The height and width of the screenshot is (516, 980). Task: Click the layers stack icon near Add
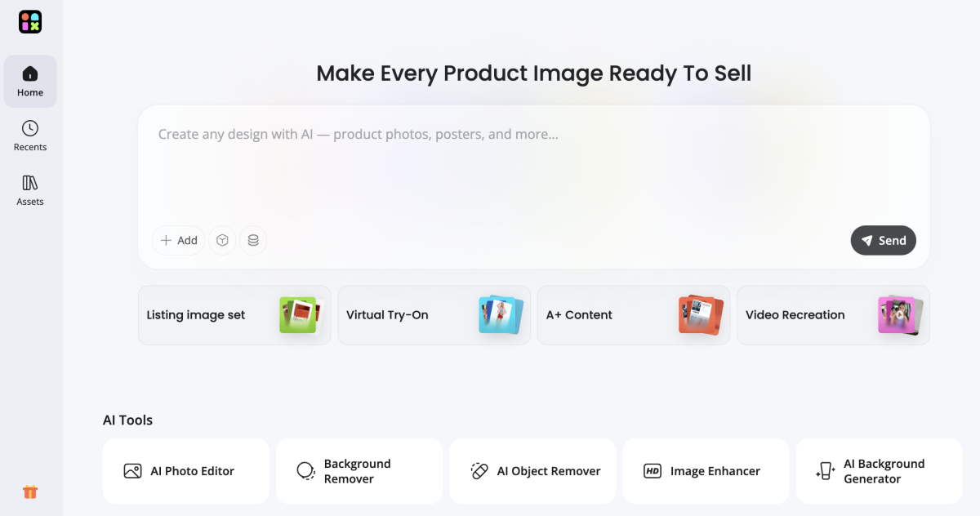point(253,240)
